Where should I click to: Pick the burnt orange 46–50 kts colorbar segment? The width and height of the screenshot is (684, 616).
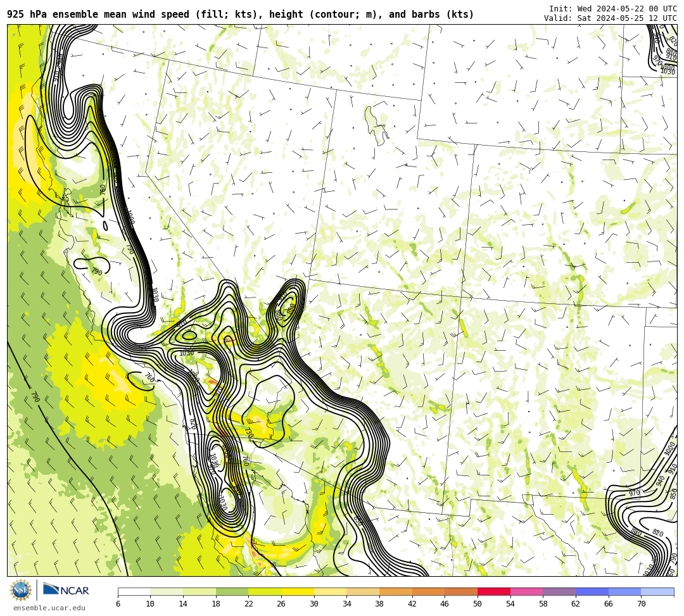point(461,591)
